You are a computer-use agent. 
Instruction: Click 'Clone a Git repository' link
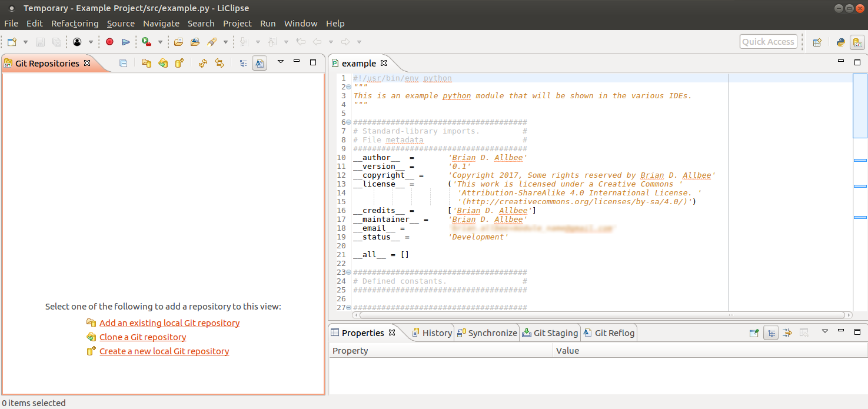tap(142, 337)
